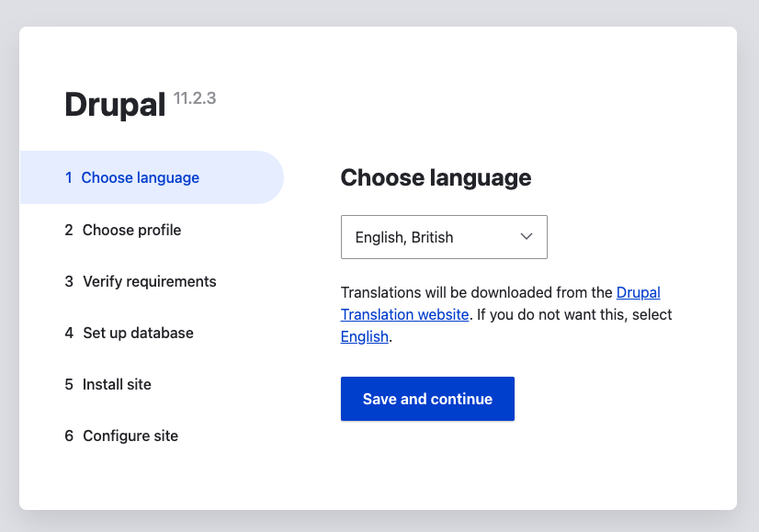Click the 'English, British' selected value text
This screenshot has width=759, height=532.
(404, 237)
